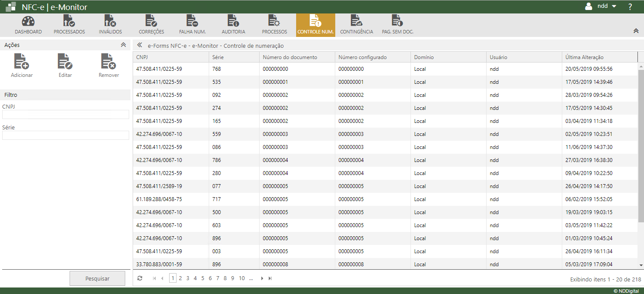The image size is (644, 294).
Task: Go to the Inválidos toolbar icon
Action: 110,21
